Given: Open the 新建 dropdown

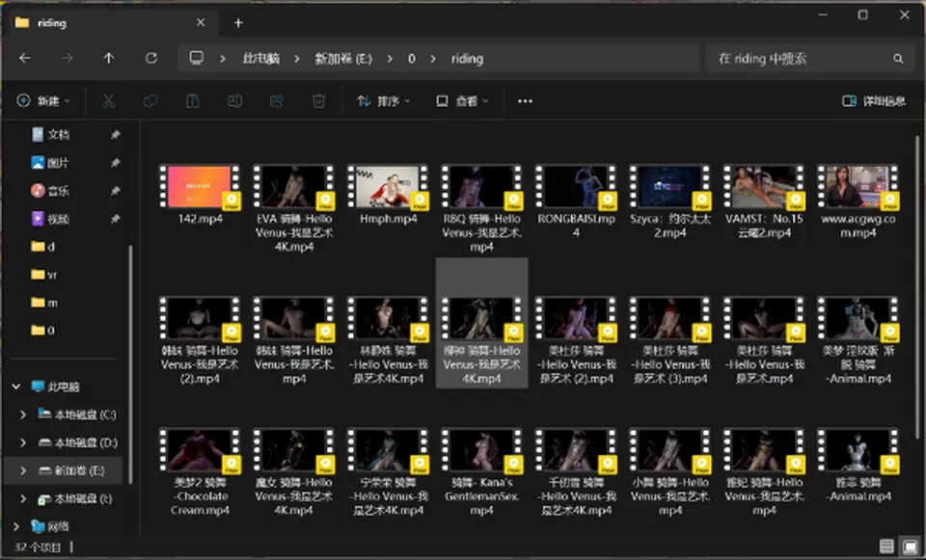Looking at the screenshot, I should [43, 101].
